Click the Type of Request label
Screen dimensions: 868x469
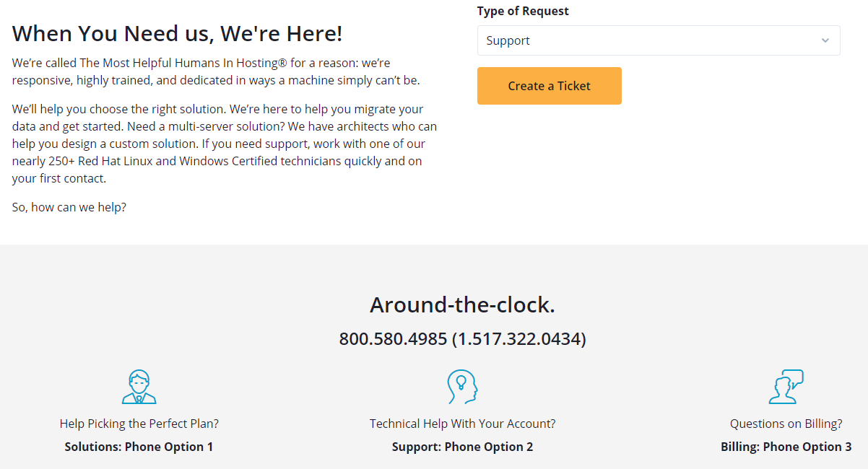pos(523,11)
